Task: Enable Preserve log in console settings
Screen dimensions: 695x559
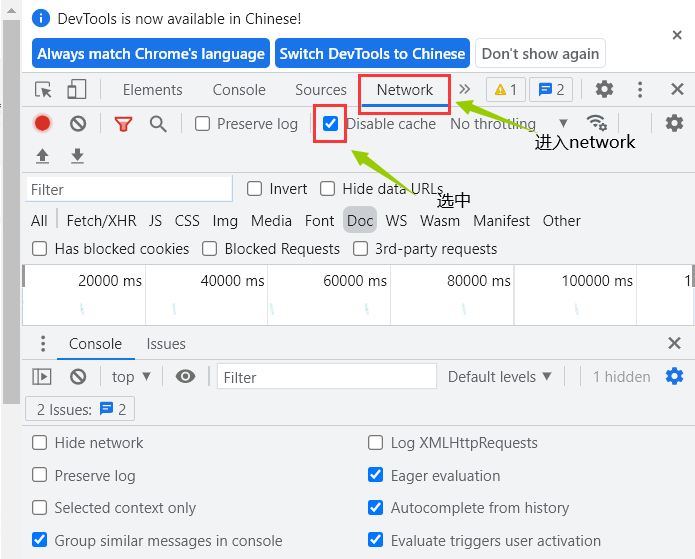Action: pyautogui.click(x=39, y=475)
